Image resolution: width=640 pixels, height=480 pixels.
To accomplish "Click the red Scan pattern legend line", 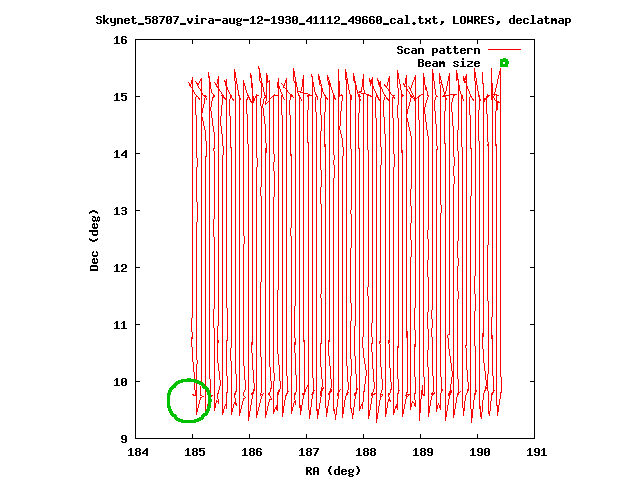I will (x=504, y=50).
